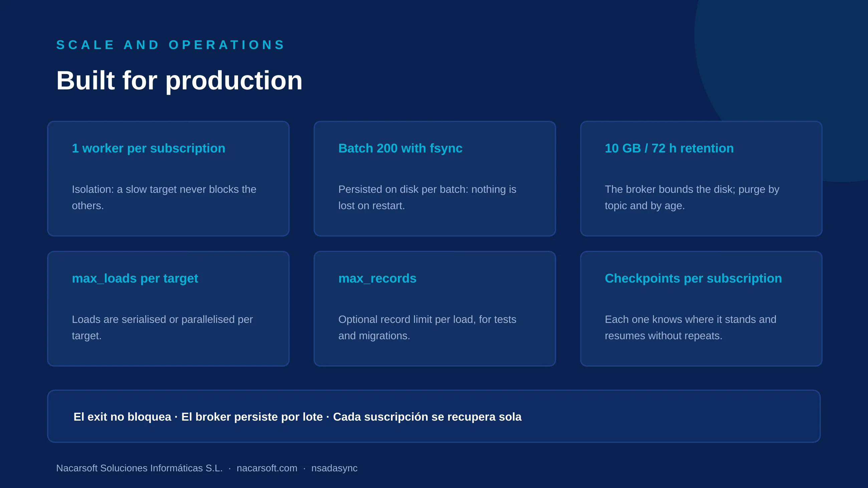Click the 'Isolation: a slow target' description text
The width and height of the screenshot is (868, 488).
point(164,197)
